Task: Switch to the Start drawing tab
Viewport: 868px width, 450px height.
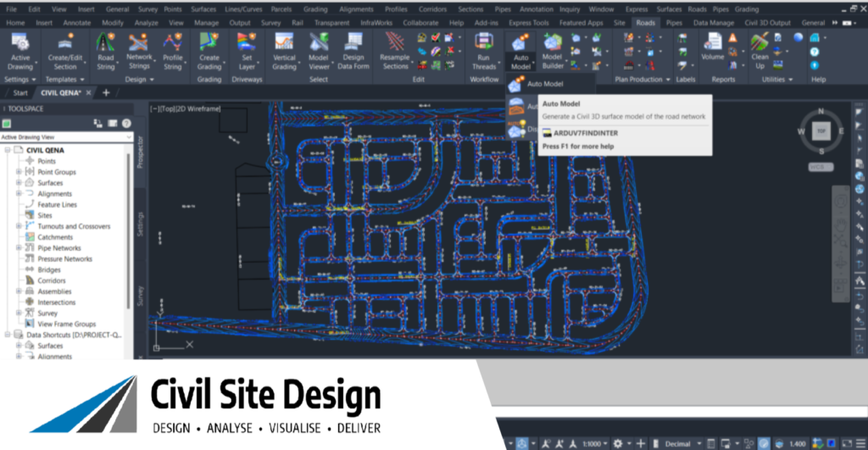Action: click(20, 92)
